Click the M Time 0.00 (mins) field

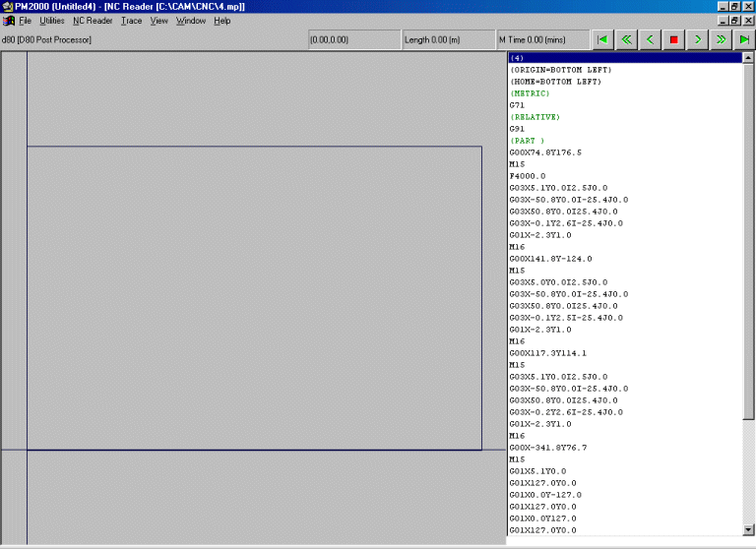pos(543,40)
